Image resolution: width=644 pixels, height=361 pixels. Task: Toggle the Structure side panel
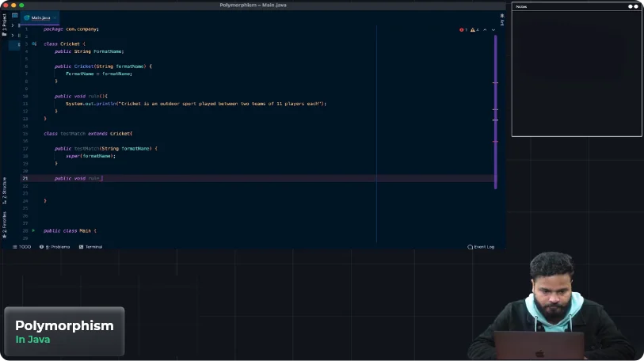pos(4,191)
